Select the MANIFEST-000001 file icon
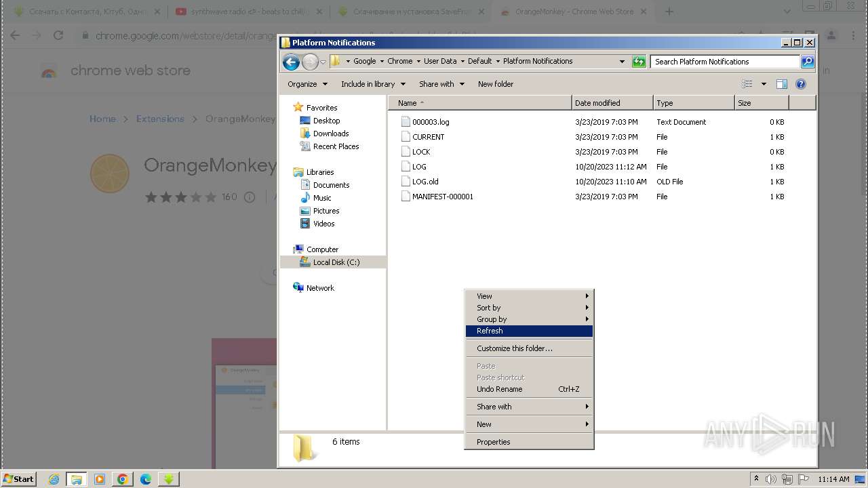This screenshot has width=868, height=488. pyautogui.click(x=406, y=197)
